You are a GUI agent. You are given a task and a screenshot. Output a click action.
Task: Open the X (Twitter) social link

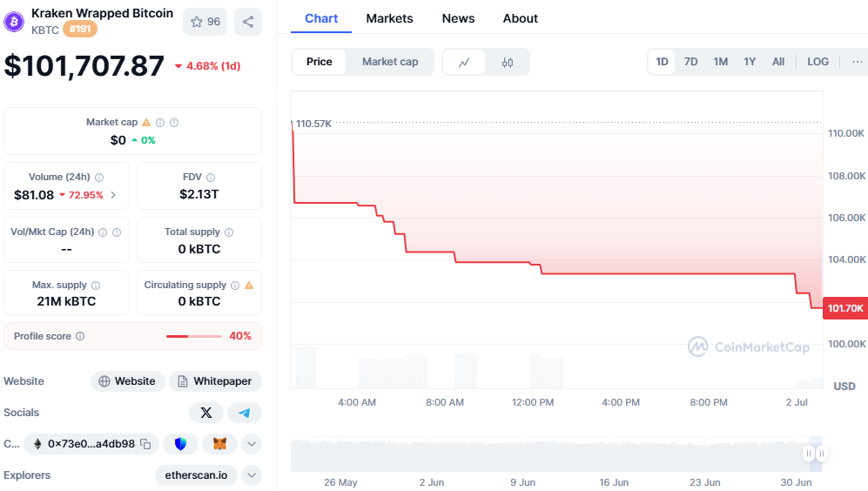[206, 413]
